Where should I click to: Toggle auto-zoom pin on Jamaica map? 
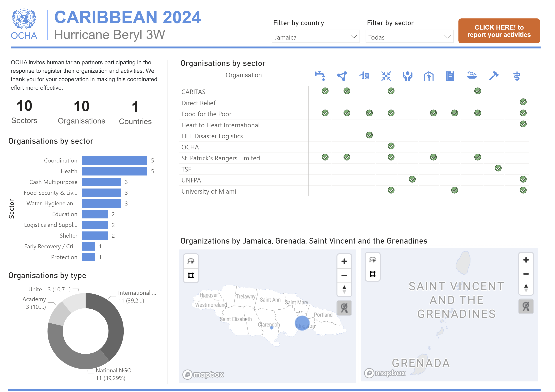[344, 308]
